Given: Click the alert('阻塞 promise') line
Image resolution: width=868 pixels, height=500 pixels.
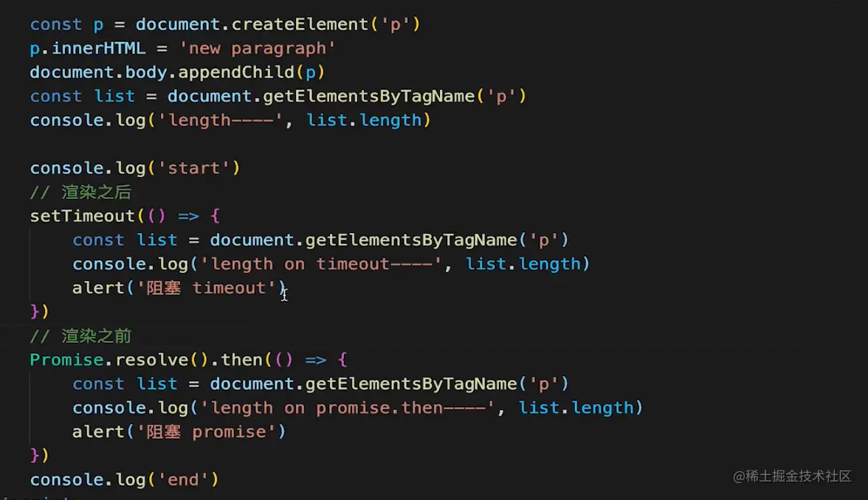Looking at the screenshot, I should [179, 432].
